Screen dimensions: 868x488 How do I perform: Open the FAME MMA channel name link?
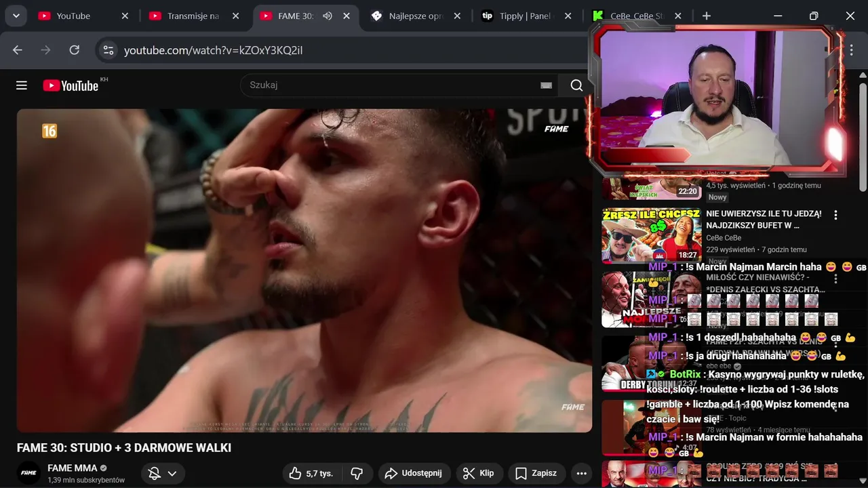tap(73, 468)
